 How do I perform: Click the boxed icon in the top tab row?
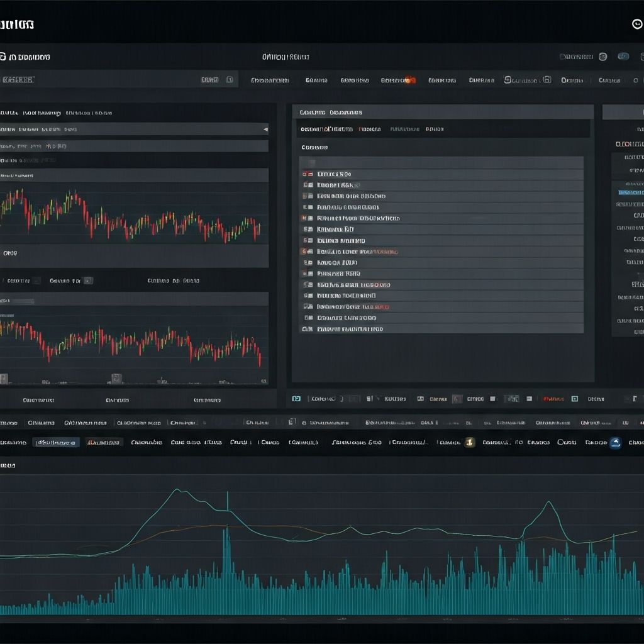coord(546,80)
